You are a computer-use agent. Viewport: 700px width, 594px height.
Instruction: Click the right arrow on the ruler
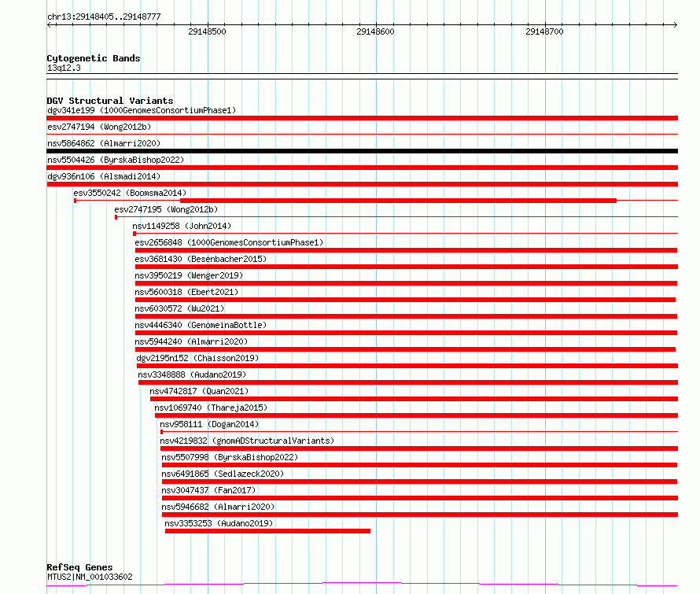675,24
